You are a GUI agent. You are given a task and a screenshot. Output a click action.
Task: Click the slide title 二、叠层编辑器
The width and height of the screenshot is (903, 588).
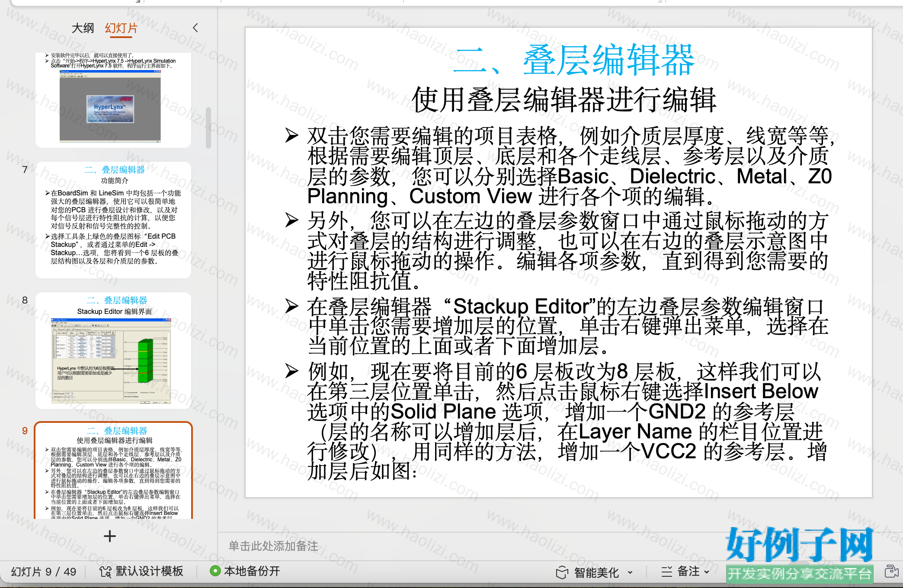pyautogui.click(x=574, y=60)
